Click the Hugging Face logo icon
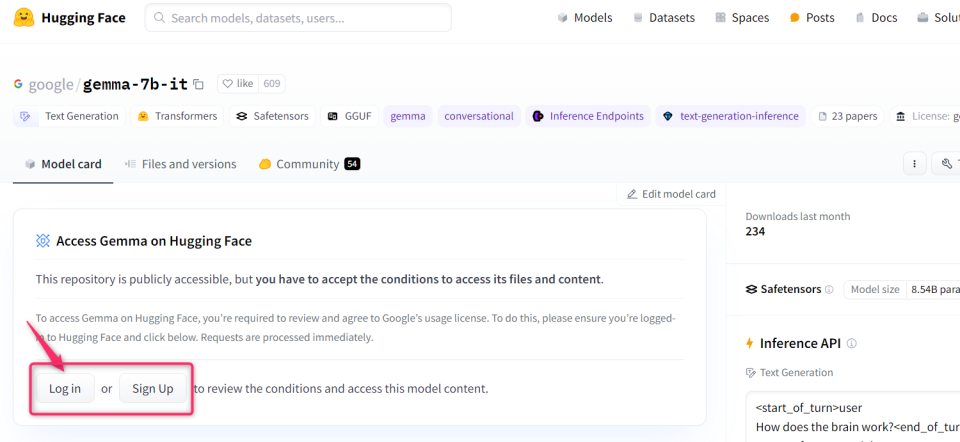Image resolution: width=960 pixels, height=442 pixels. coord(22,17)
